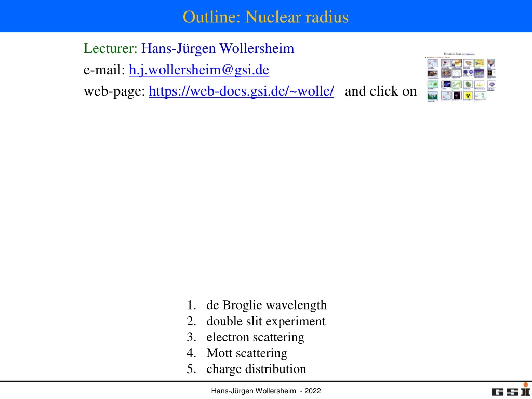Open the h.j.wollersheim@gsi.de email link
This screenshot has height=399, width=532.
[199, 70]
